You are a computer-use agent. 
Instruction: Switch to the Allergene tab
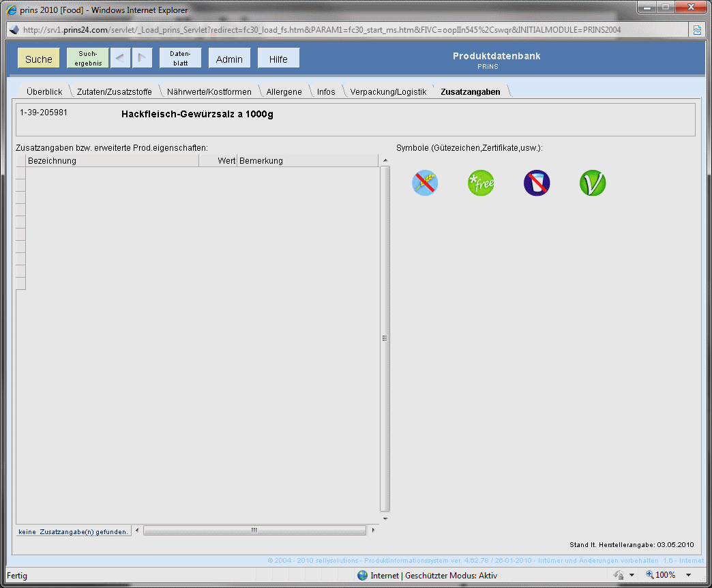(284, 91)
